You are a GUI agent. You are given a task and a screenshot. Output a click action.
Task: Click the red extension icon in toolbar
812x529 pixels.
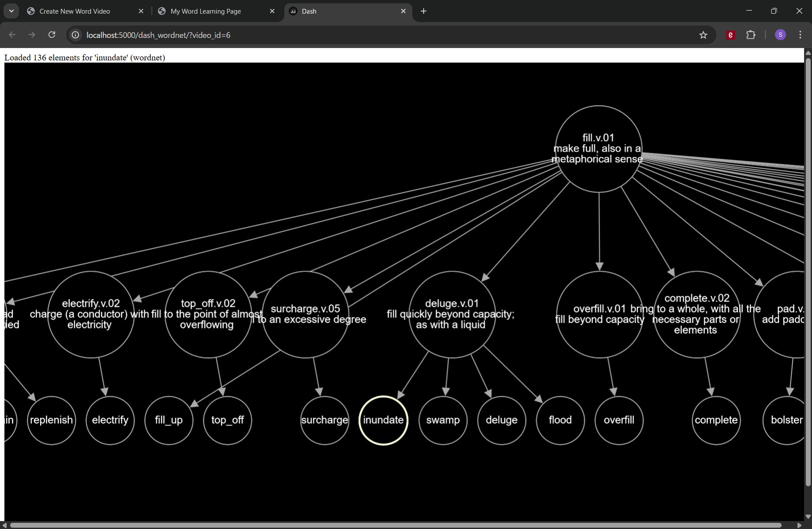point(730,35)
